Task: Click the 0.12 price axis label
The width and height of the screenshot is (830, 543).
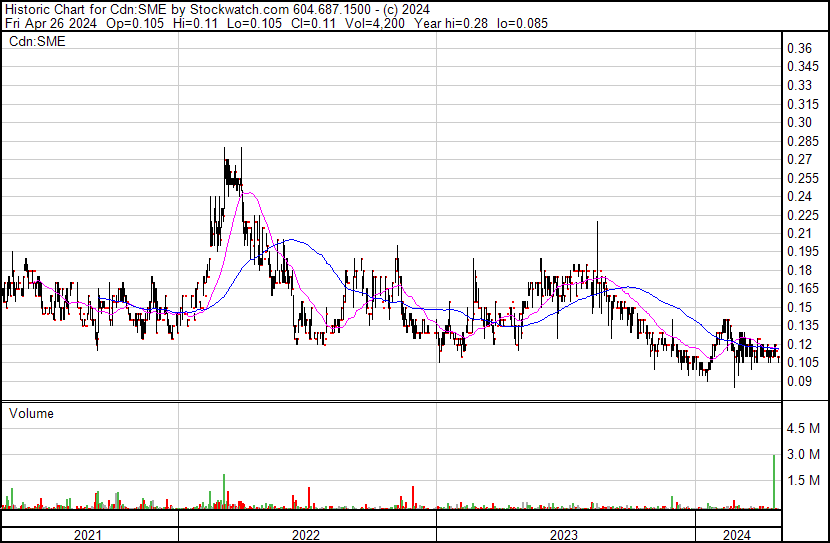Action: point(799,344)
